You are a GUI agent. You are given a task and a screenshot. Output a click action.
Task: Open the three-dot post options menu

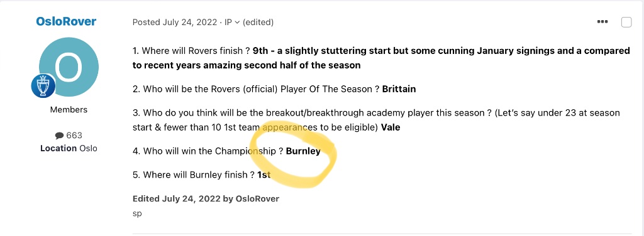click(602, 22)
